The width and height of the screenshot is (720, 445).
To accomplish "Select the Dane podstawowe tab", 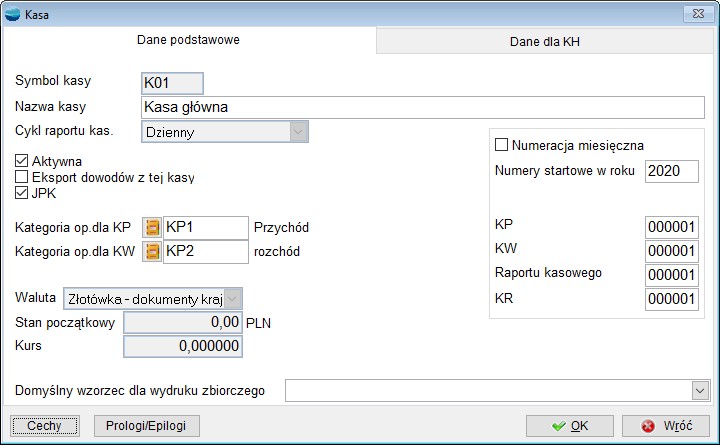I will click(188, 40).
